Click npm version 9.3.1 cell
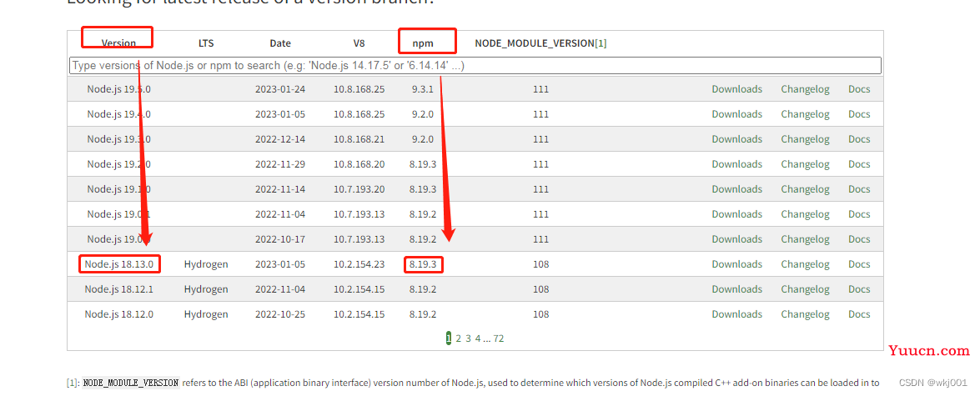The width and height of the screenshot is (980, 396). click(x=423, y=89)
